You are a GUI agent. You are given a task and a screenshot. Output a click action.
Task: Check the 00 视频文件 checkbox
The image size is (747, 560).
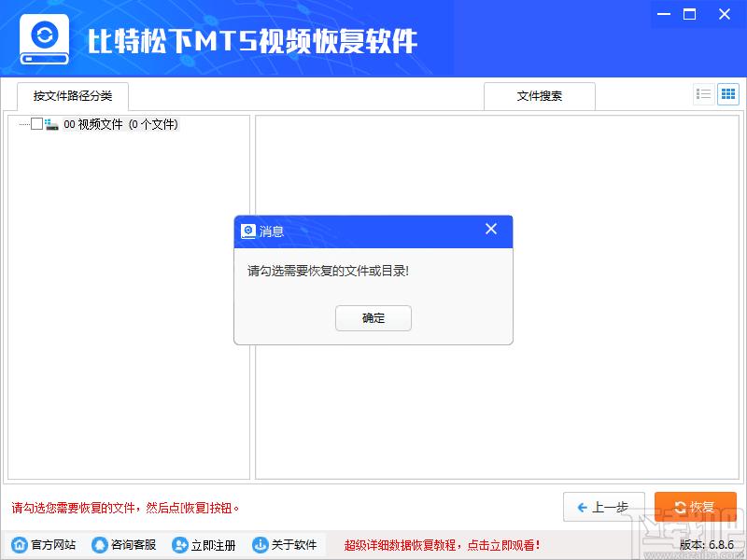pos(36,124)
